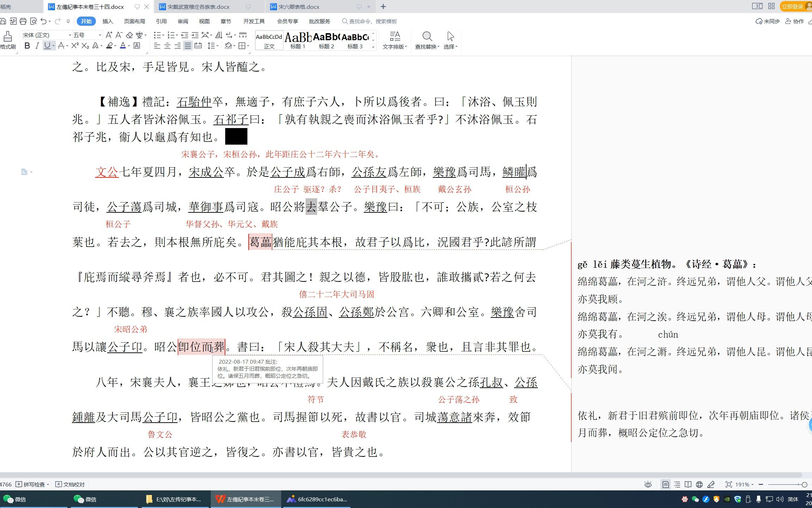Apply the 标题 1 heading style

297,40
